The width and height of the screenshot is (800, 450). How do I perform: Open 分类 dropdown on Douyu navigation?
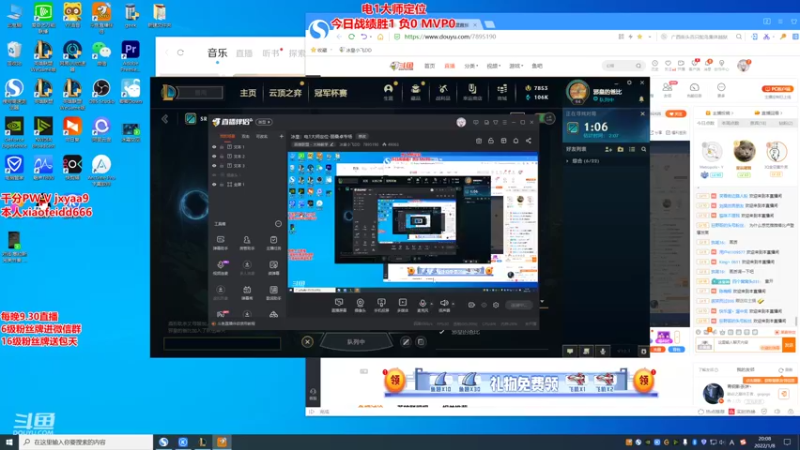click(x=471, y=66)
